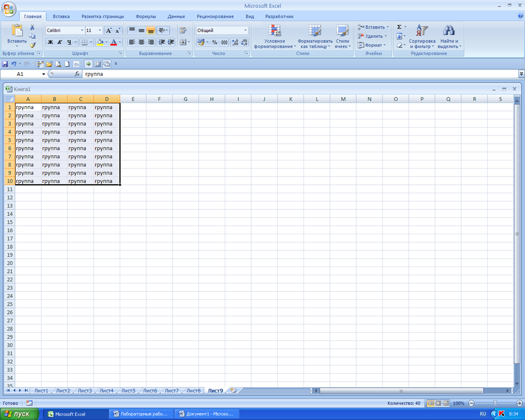The height and width of the screenshot is (420, 525).
Task: Click the Cut scissors icon
Action: (x=32, y=27)
